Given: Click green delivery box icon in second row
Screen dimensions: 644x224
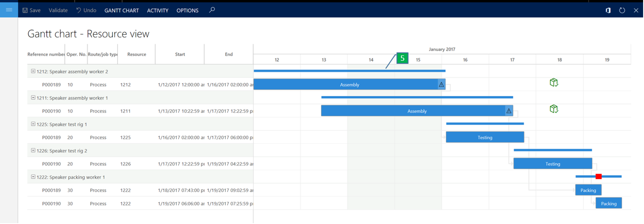Looking at the screenshot, I should point(553,109).
